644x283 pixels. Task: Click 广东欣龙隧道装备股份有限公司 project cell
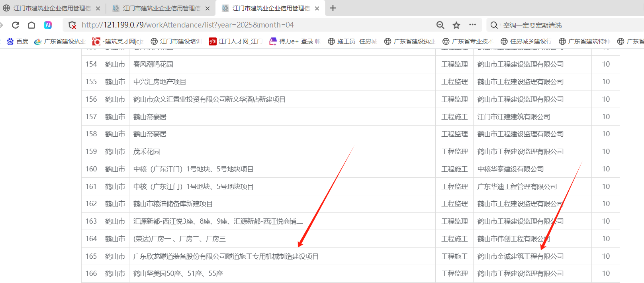coord(226,256)
